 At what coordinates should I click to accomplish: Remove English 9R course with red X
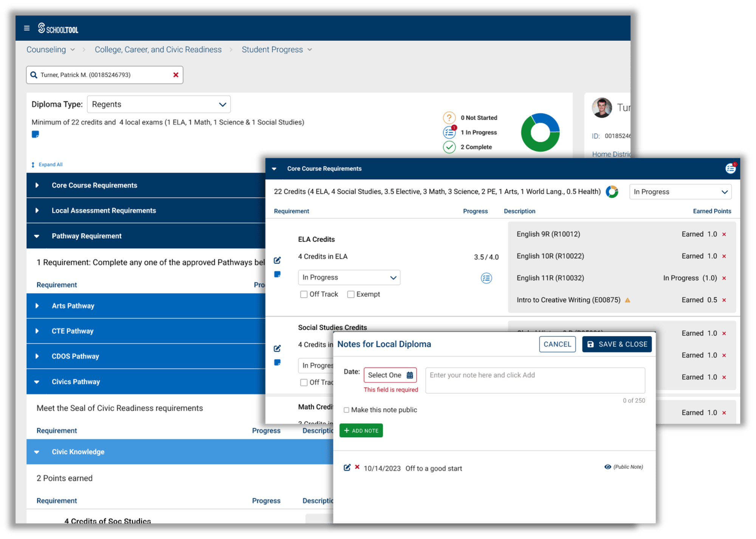point(724,235)
